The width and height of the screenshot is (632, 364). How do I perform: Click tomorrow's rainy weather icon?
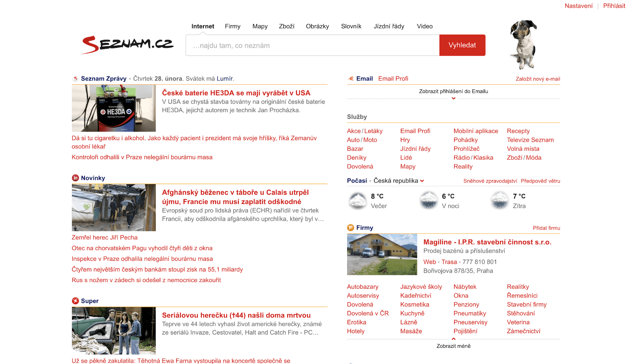(499, 201)
